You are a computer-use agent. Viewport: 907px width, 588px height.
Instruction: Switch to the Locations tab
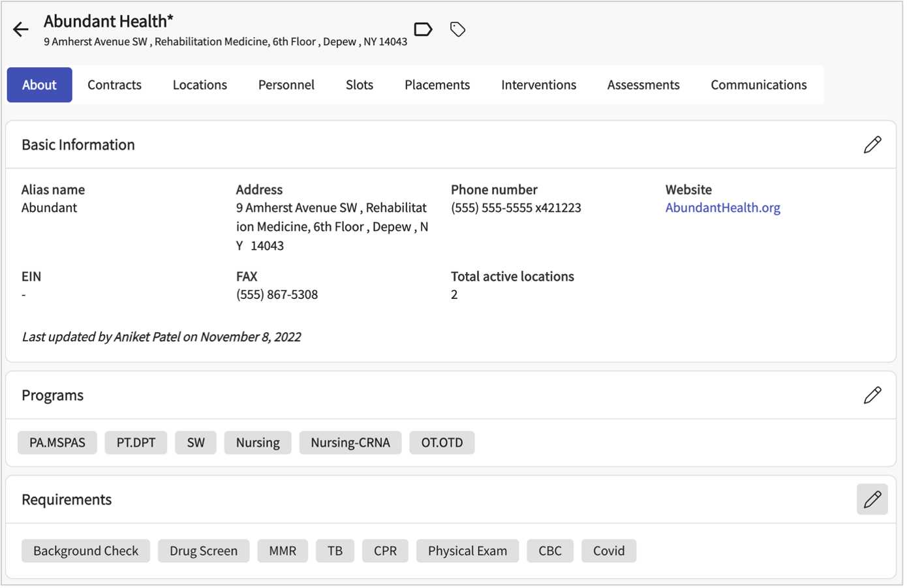[200, 85]
